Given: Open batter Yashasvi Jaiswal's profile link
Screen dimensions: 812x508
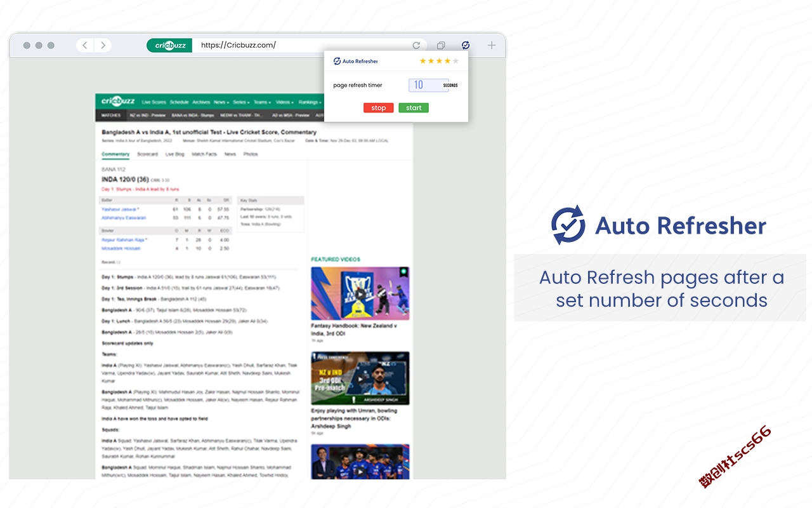Looking at the screenshot, I should 121,209.
